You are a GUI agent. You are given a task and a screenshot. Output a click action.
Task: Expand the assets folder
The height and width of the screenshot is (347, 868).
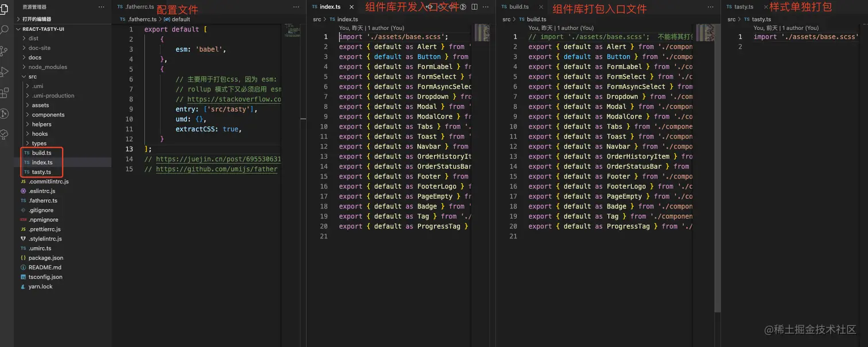[62, 105]
